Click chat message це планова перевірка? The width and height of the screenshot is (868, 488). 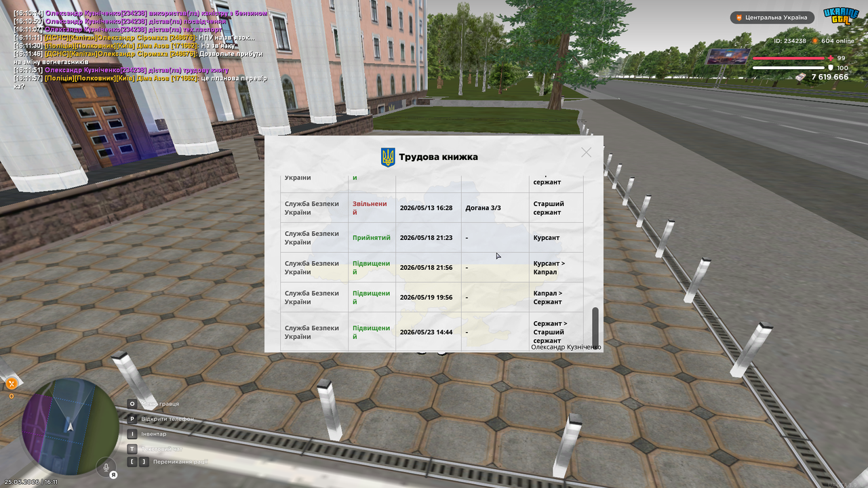point(140,83)
